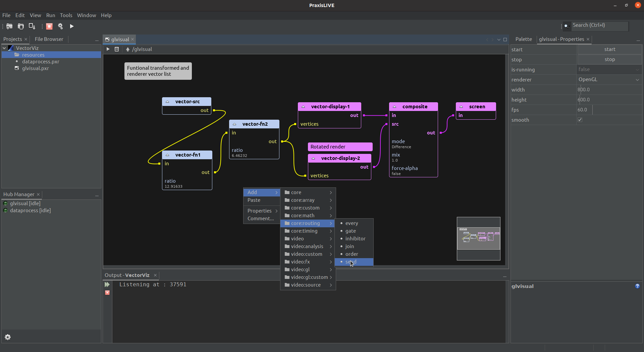This screenshot has width=644, height=352.
Task: Minimize the vector-fn2 node
Action: coord(234,124)
